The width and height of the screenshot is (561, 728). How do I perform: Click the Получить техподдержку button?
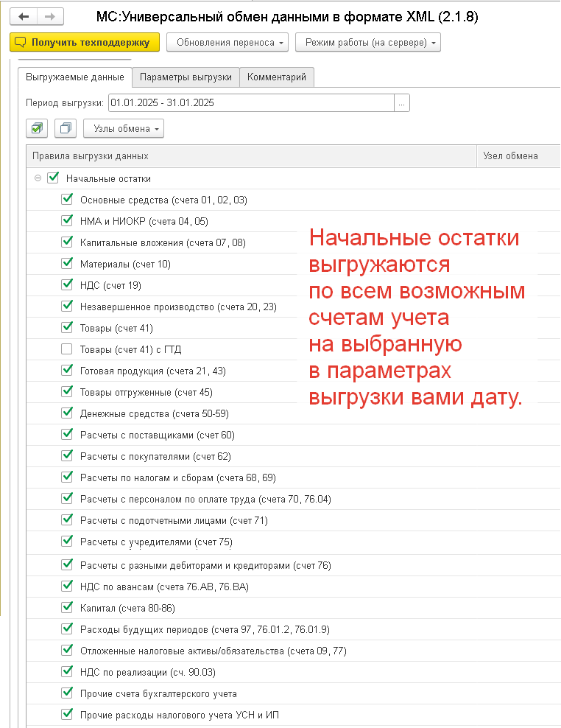[85, 42]
